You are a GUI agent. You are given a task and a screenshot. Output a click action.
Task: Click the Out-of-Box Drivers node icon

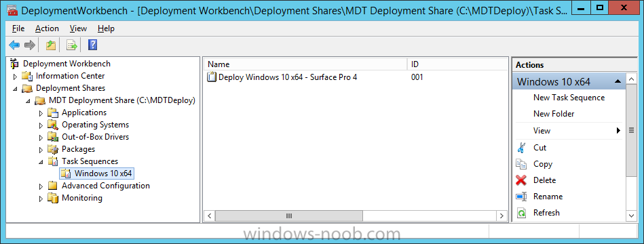53,137
